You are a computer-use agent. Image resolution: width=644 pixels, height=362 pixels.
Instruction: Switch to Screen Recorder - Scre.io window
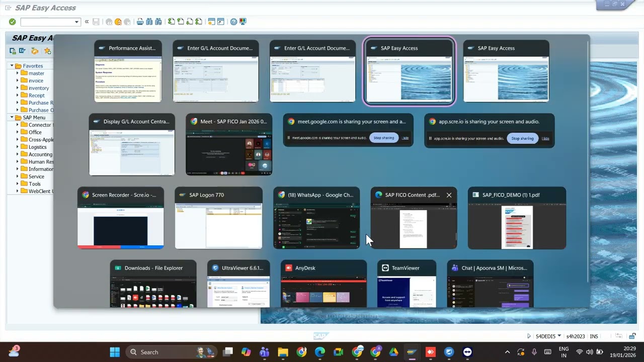coord(121,218)
